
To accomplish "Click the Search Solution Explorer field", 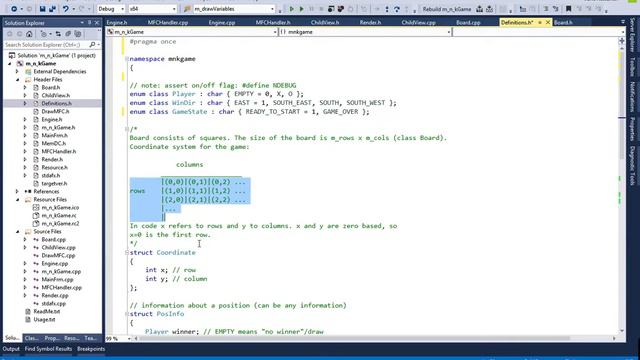I will pyautogui.click(x=46, y=44).
